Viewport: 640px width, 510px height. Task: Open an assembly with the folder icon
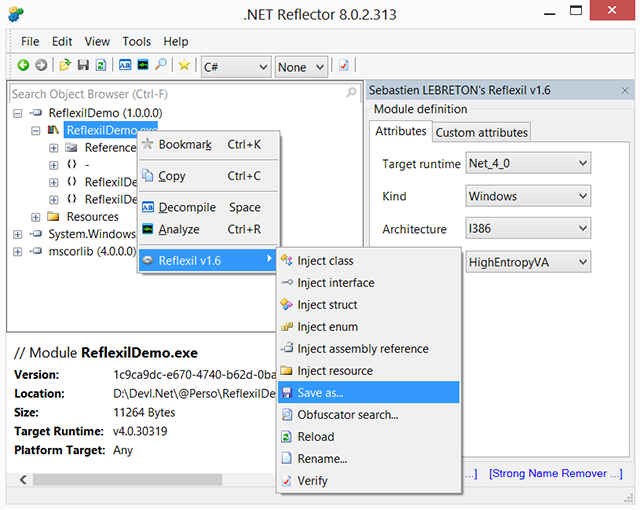[65, 65]
